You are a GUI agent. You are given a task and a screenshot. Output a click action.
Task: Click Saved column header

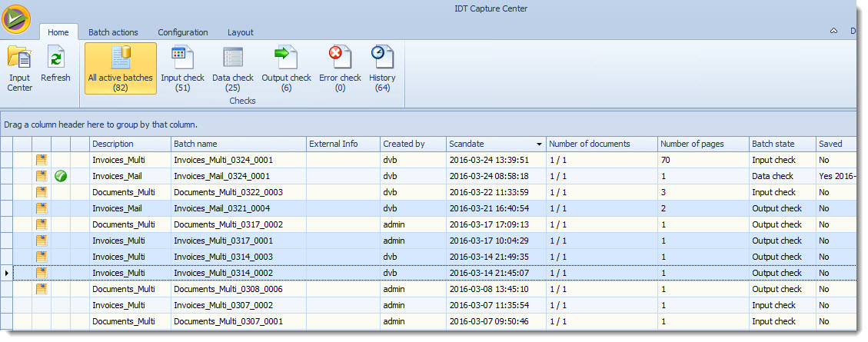coord(836,144)
